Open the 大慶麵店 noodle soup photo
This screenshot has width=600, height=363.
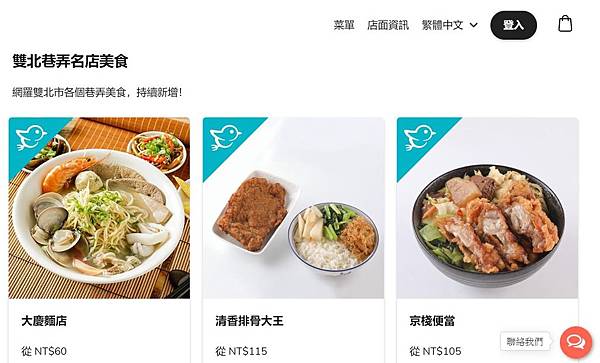[99, 208]
